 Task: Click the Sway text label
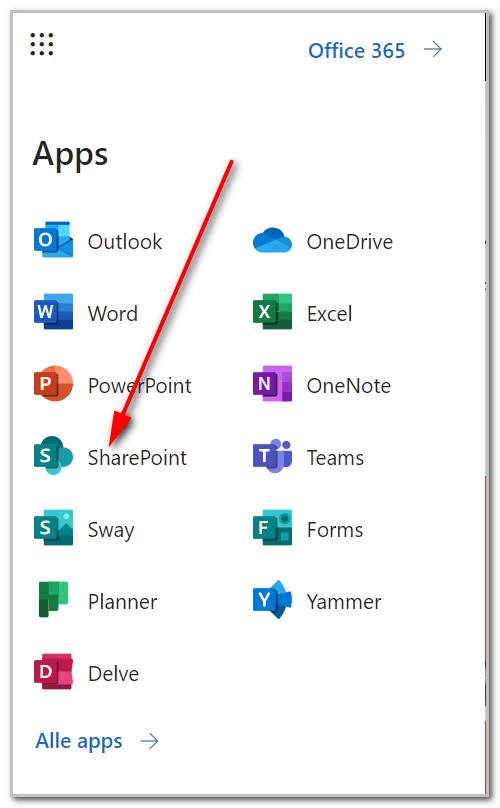[111, 531]
